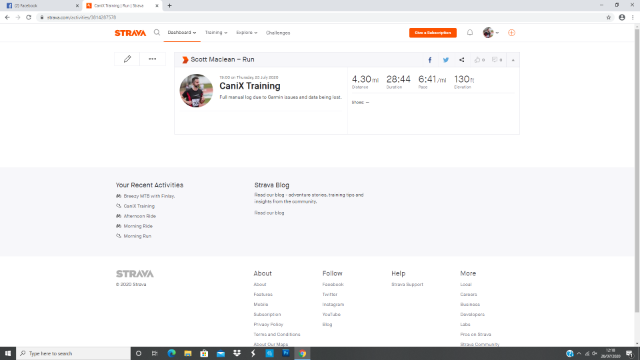Open Privacy Policy footer link

268,324
